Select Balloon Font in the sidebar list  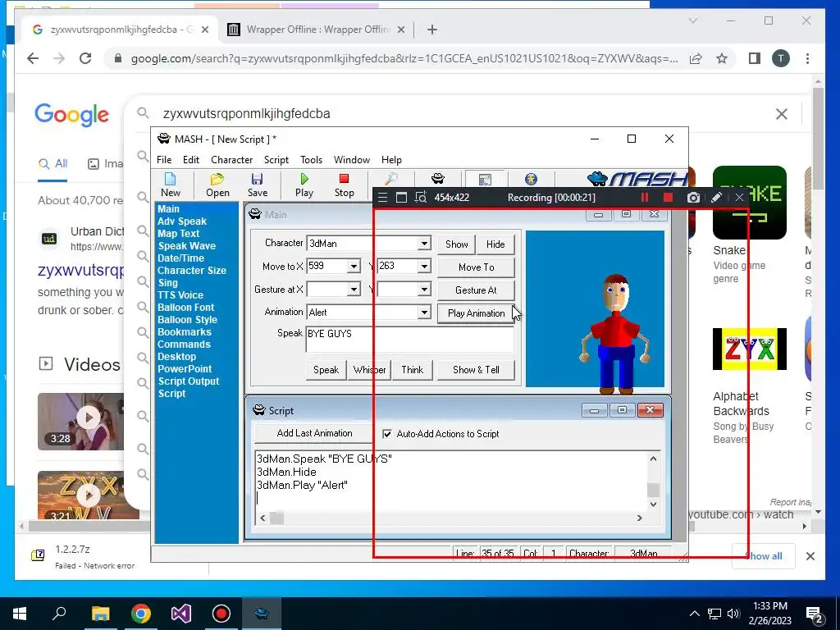coord(186,308)
